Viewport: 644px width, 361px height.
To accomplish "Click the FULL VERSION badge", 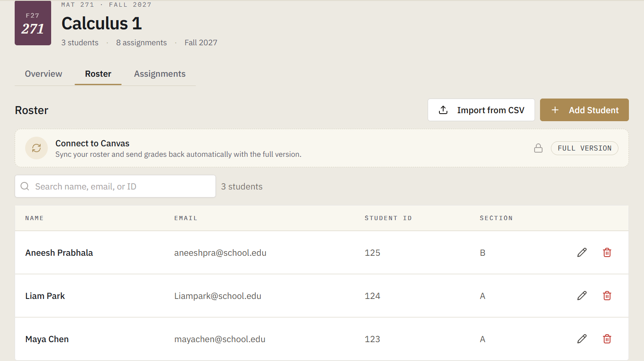I will 584,148.
